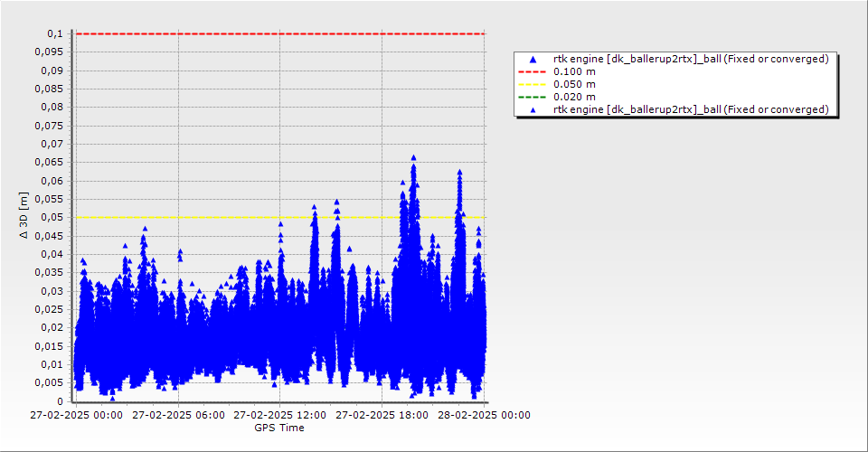Click the "0,075" y-axis tick label
The width and height of the screenshot is (868, 452).
coord(49,126)
